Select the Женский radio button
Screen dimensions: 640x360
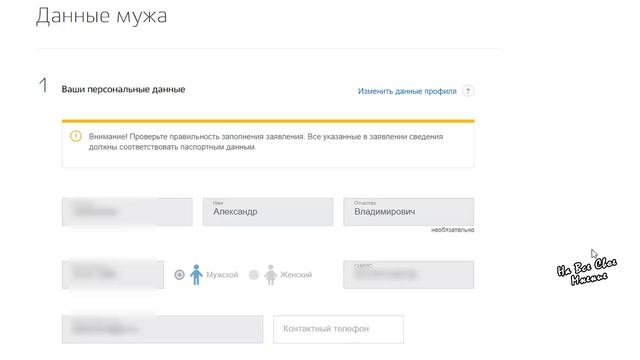point(254,275)
